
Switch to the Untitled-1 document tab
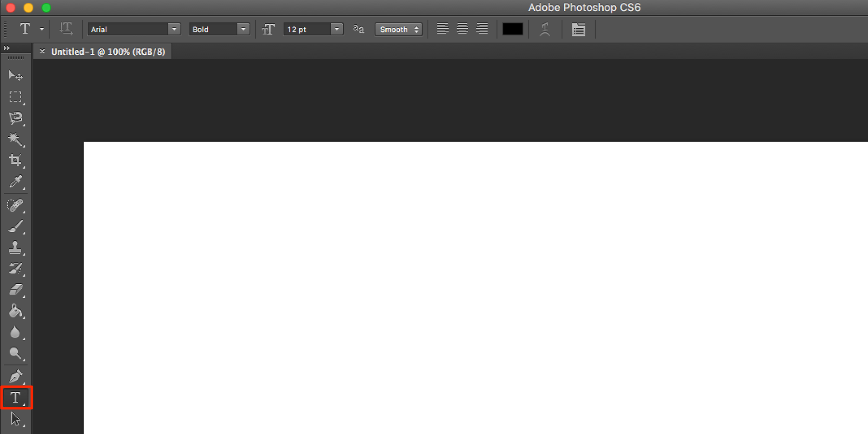point(104,51)
